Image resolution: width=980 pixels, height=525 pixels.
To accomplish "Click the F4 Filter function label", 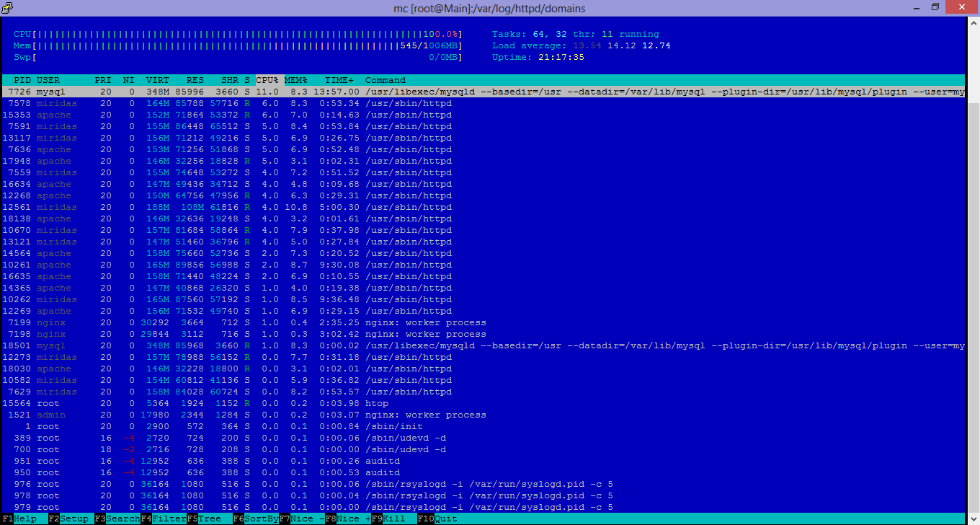I will coord(164,519).
